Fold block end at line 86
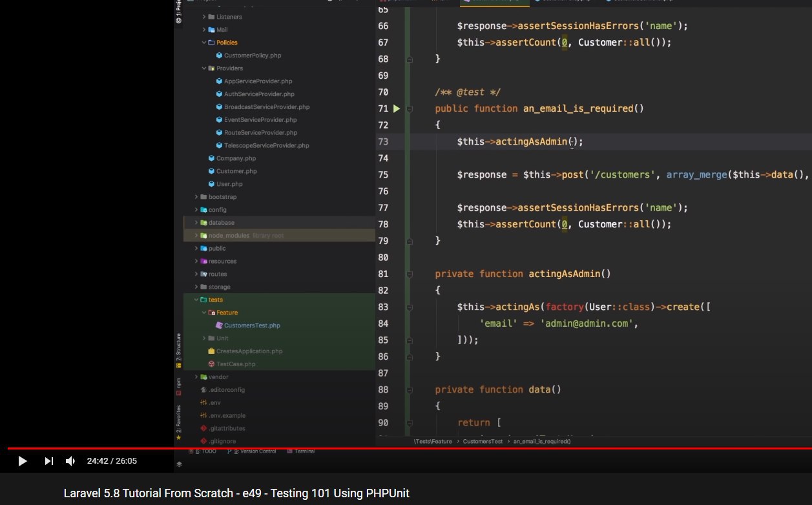 410,356
